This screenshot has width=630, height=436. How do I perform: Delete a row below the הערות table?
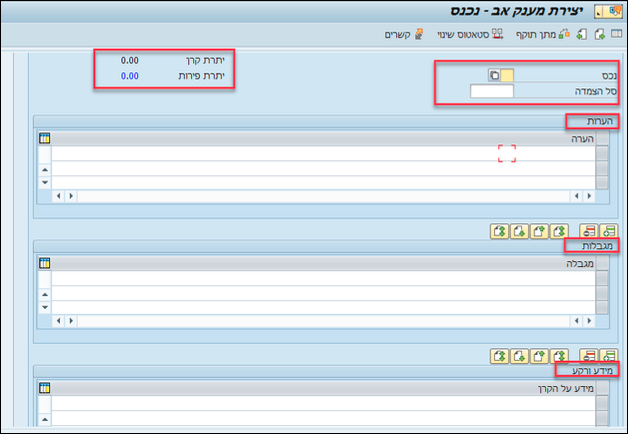[x=589, y=231]
